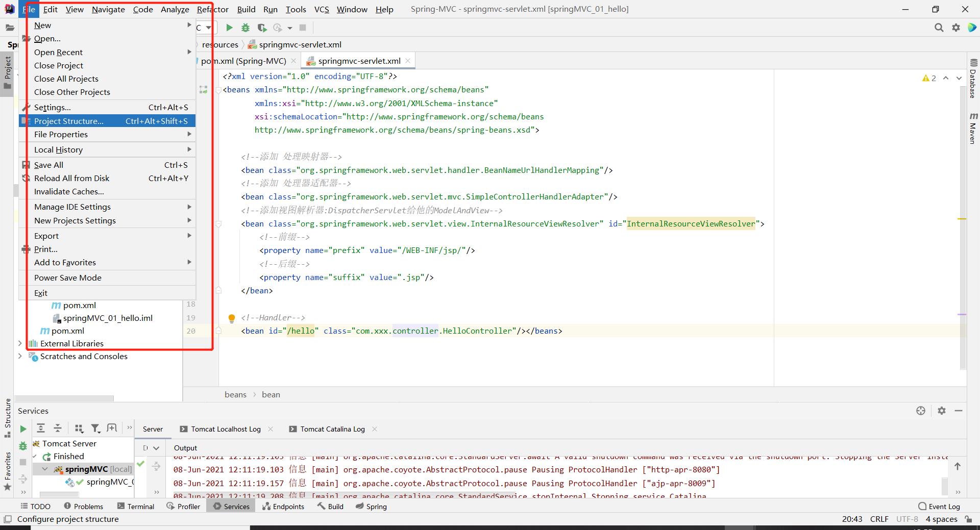Open the Endpoints tool window

tap(283, 506)
